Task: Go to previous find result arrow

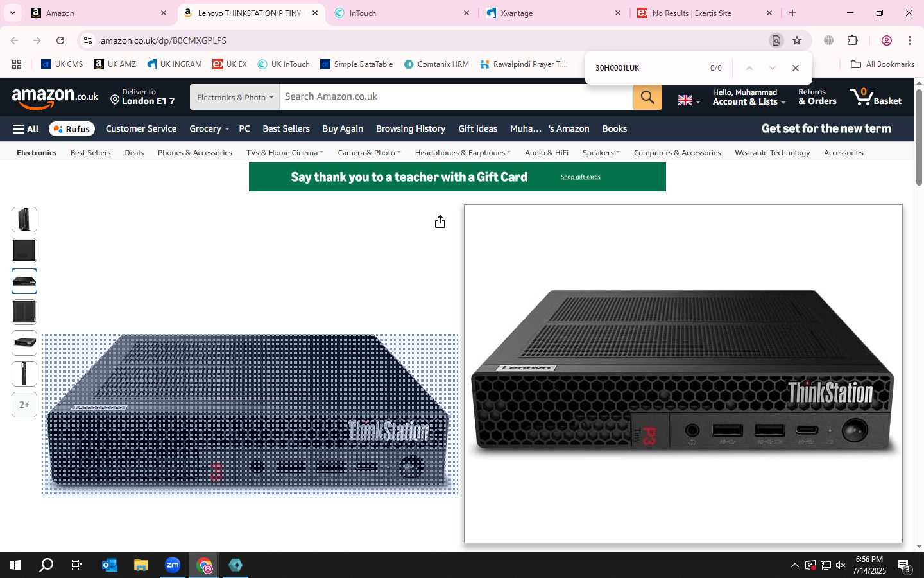Action: (749, 68)
